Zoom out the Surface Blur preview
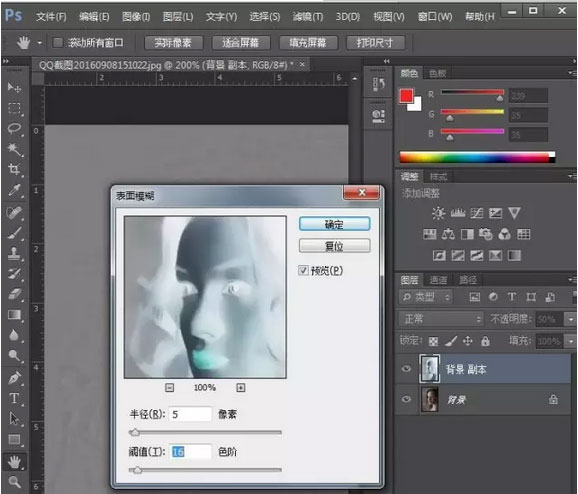 (170, 387)
